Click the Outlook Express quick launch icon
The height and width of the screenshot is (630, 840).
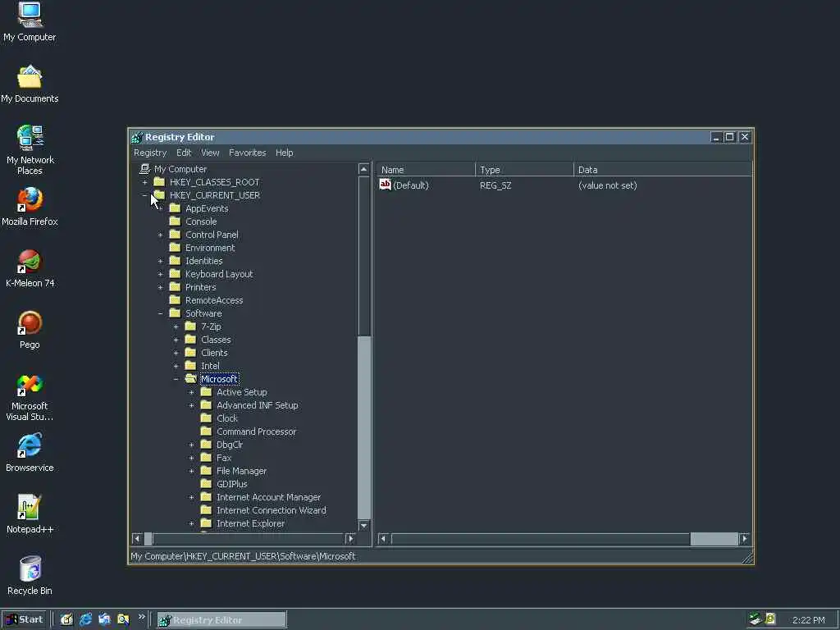pyautogui.click(x=104, y=619)
